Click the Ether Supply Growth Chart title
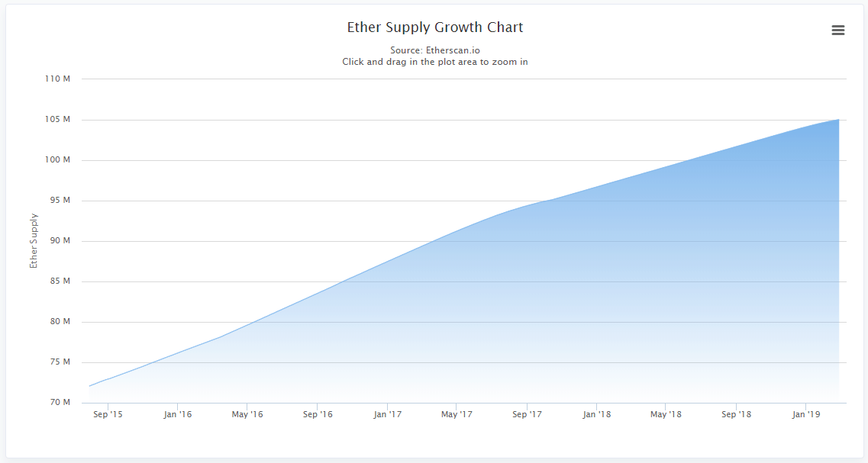 [435, 27]
